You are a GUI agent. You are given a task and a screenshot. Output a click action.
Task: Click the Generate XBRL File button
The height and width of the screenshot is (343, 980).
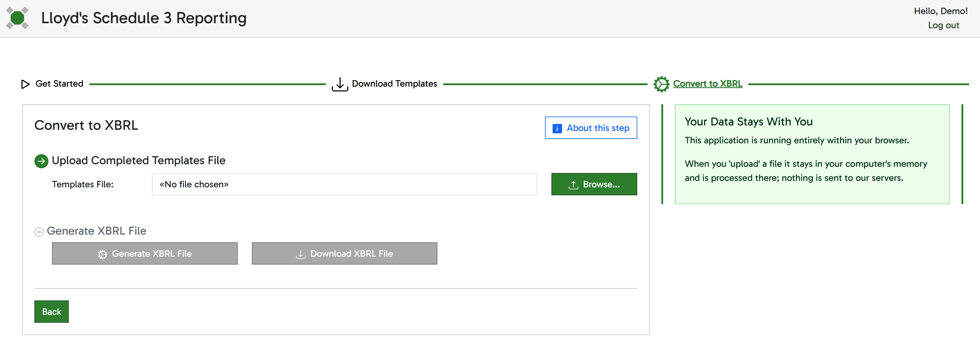pos(145,254)
